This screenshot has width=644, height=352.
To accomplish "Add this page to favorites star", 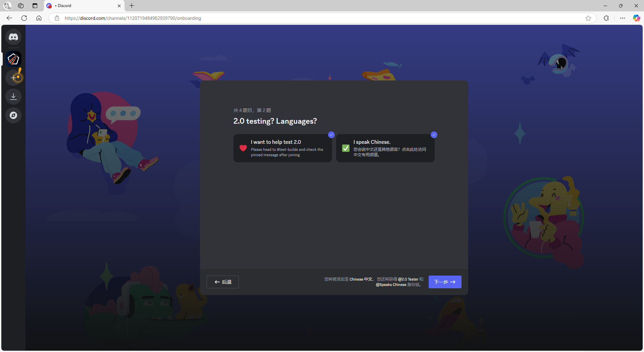I will [x=588, y=18].
